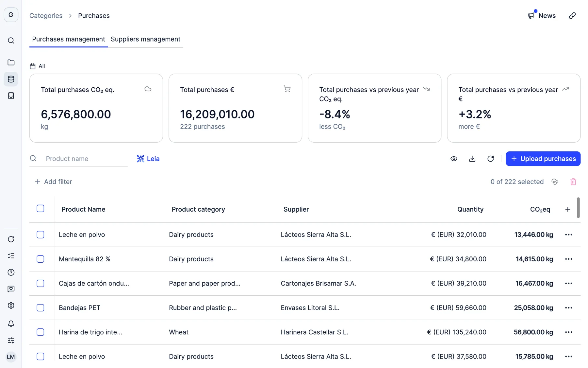Sort by the Supplier column header

pyautogui.click(x=296, y=209)
